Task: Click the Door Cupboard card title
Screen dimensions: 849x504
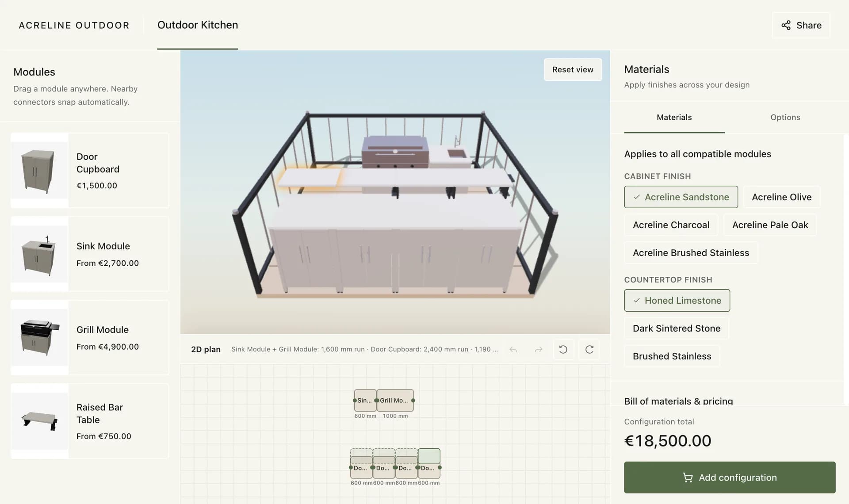Action: pyautogui.click(x=98, y=163)
